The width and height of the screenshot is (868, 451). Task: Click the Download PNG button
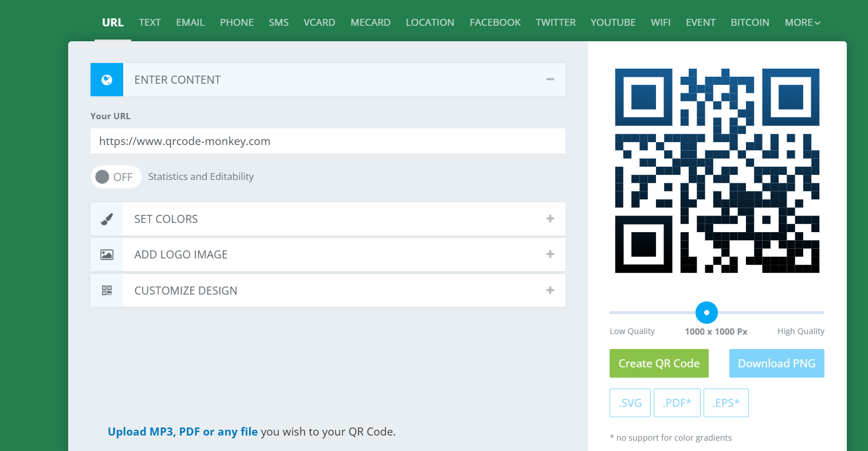click(776, 363)
